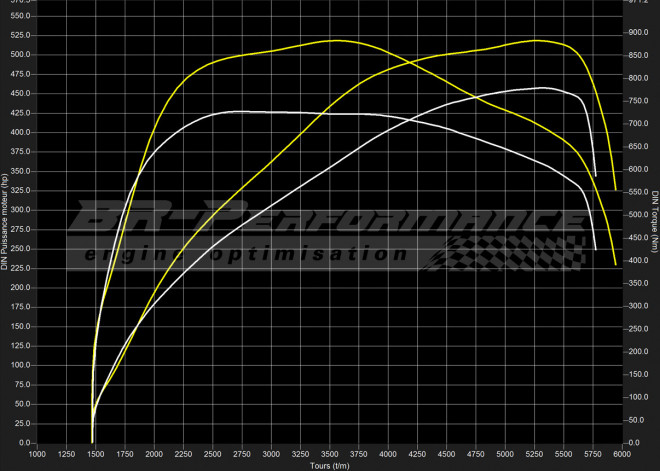
Task: Click the 5250 tick label on the x-axis
Action: click(535, 454)
